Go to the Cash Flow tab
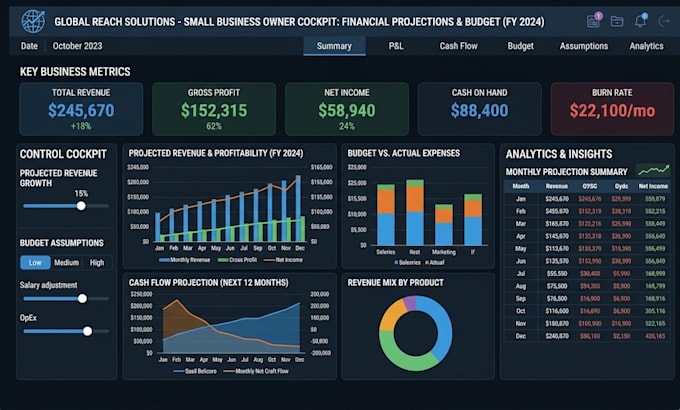The width and height of the screenshot is (680, 410). coord(458,46)
